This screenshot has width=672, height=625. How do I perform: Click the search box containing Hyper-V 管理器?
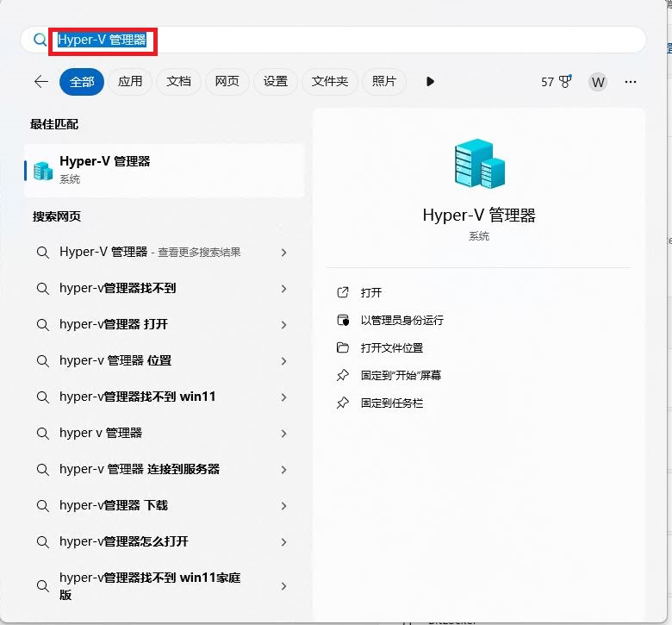click(x=333, y=40)
